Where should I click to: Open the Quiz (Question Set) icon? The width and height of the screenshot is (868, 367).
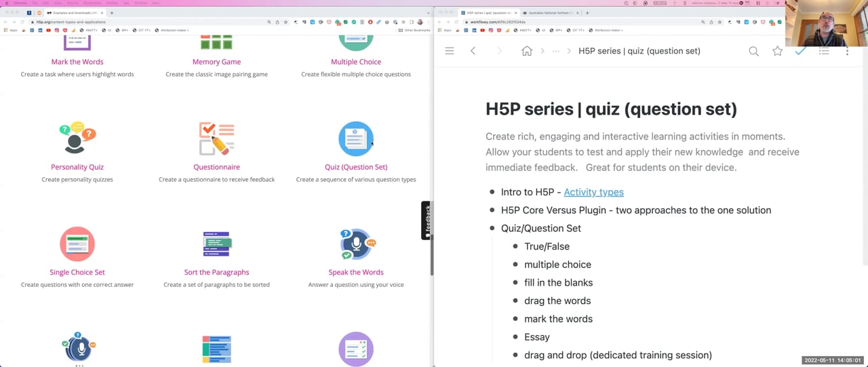356,138
